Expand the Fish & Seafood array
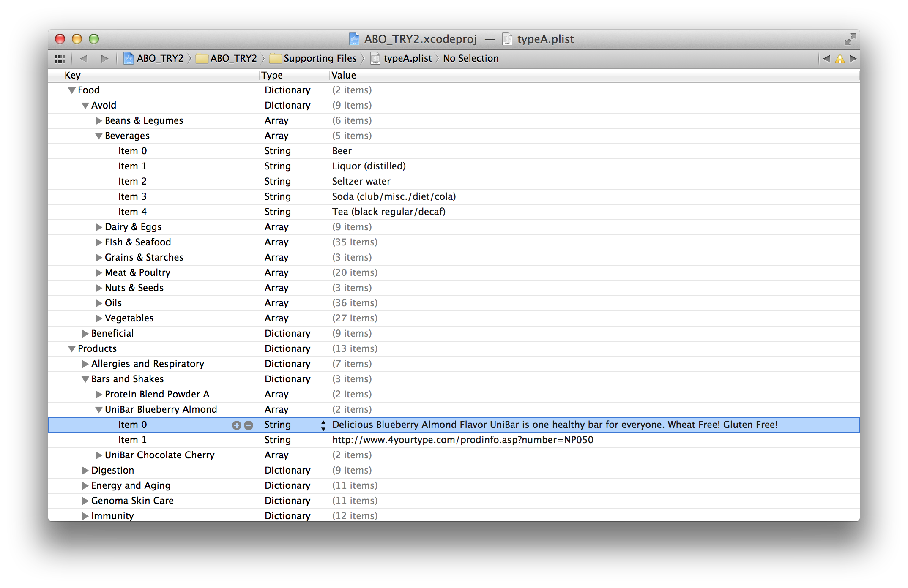The image size is (908, 588). point(99,242)
